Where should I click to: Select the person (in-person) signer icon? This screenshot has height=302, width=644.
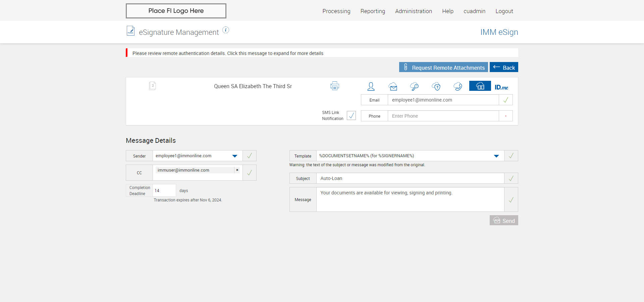click(x=371, y=86)
